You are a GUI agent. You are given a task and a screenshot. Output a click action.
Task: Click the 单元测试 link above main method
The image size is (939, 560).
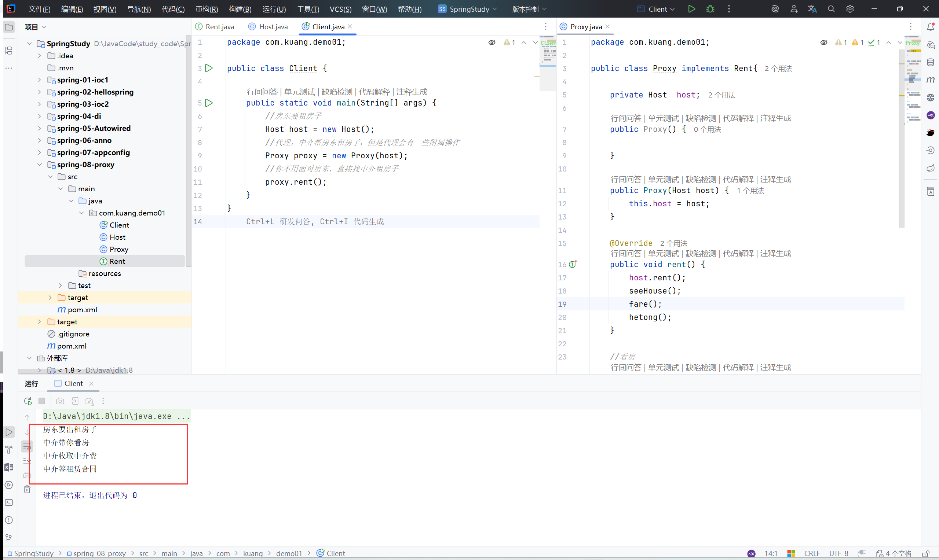point(299,92)
